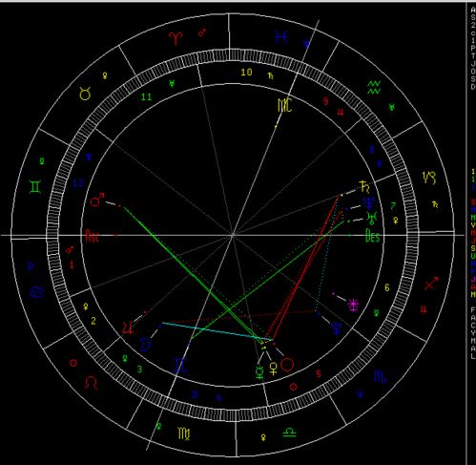Select the red house number 5
Viewport: 476px width, 465px height.
point(319,373)
